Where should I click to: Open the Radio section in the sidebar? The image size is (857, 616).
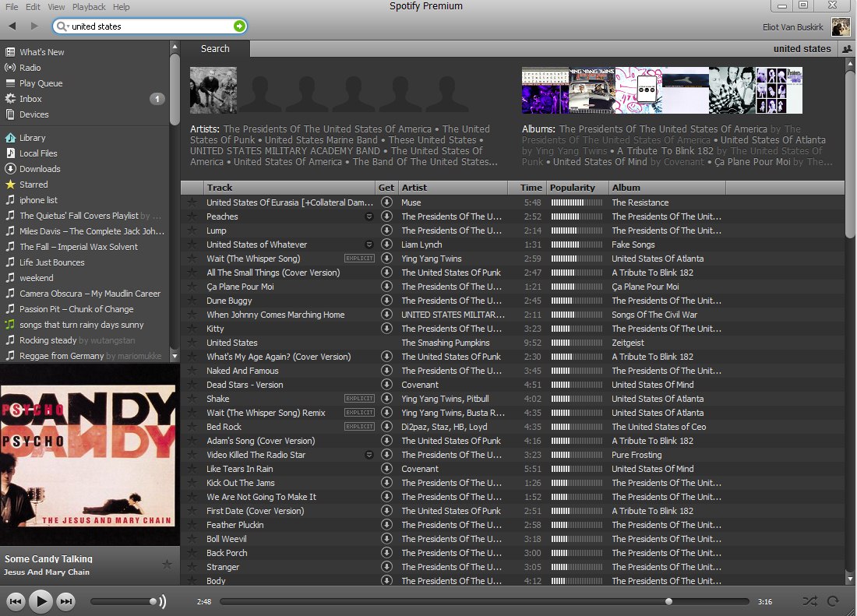(30, 68)
